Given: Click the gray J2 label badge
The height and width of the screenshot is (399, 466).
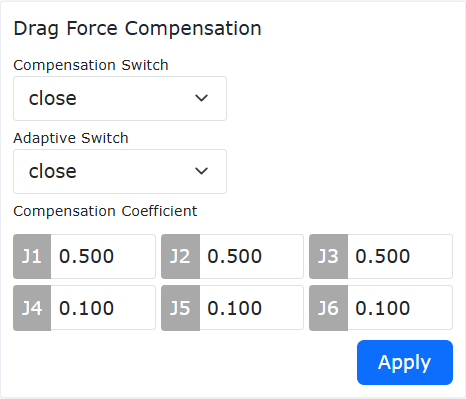Looking at the screenshot, I should pyautogui.click(x=180, y=256).
